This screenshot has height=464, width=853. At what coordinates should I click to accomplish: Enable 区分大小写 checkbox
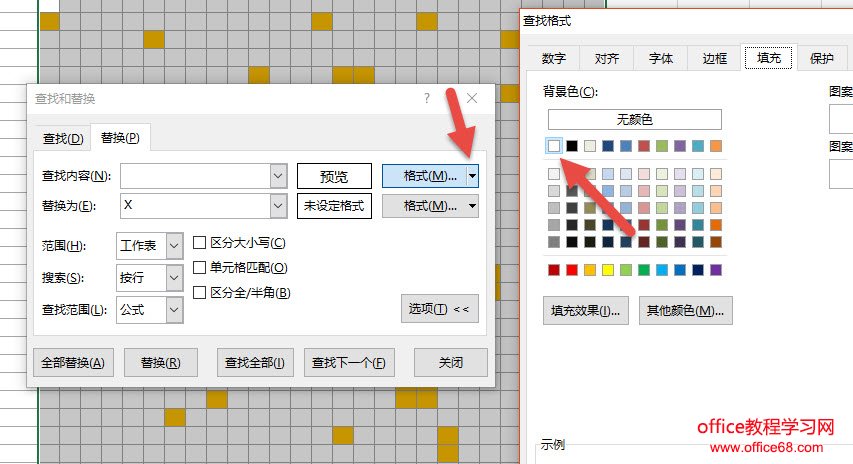point(200,243)
